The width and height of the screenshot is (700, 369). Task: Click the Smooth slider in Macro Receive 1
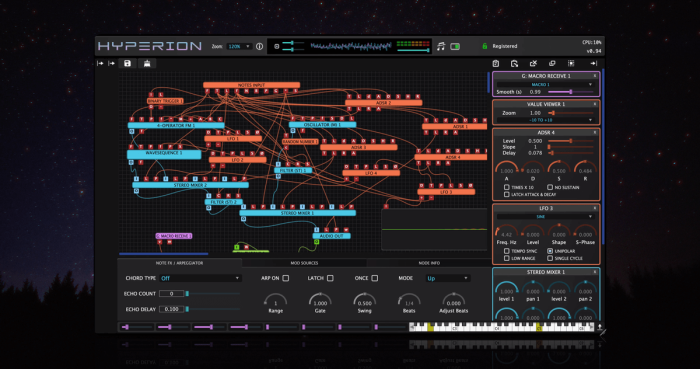(x=571, y=92)
